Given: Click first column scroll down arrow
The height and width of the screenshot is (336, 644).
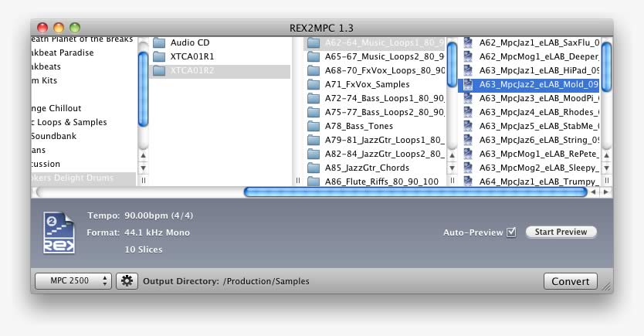Looking at the screenshot, I should (144, 168).
